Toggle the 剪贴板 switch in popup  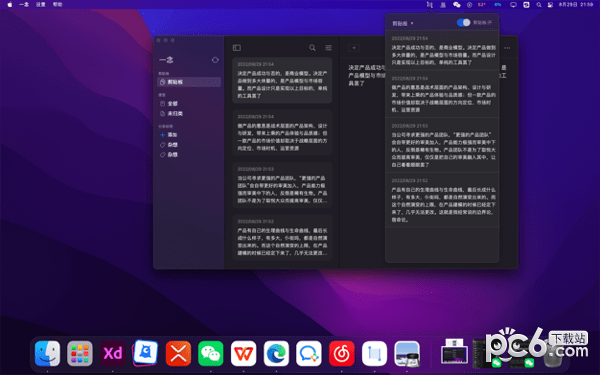463,23
